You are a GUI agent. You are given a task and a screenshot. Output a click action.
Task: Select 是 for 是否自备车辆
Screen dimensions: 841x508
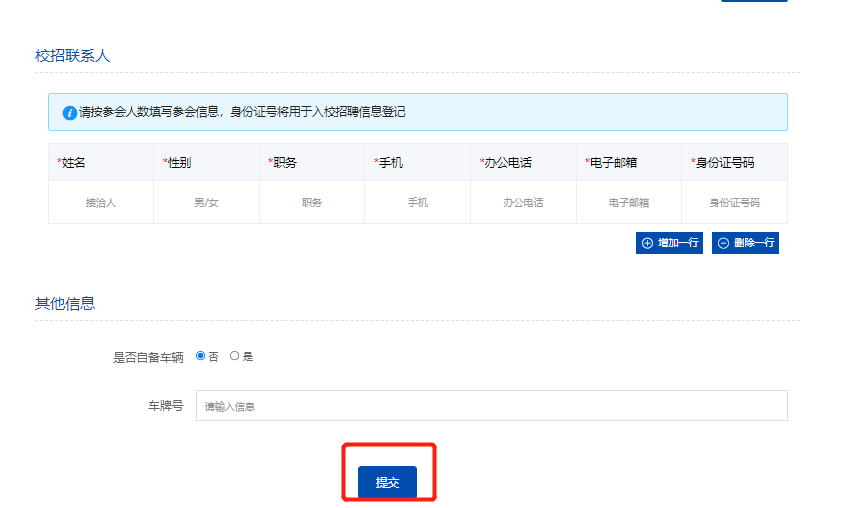point(234,356)
